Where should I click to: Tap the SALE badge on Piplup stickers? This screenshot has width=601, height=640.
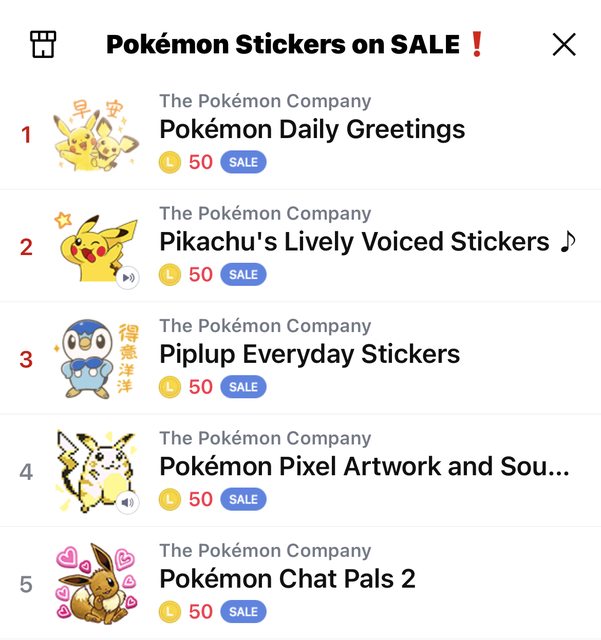(x=243, y=387)
